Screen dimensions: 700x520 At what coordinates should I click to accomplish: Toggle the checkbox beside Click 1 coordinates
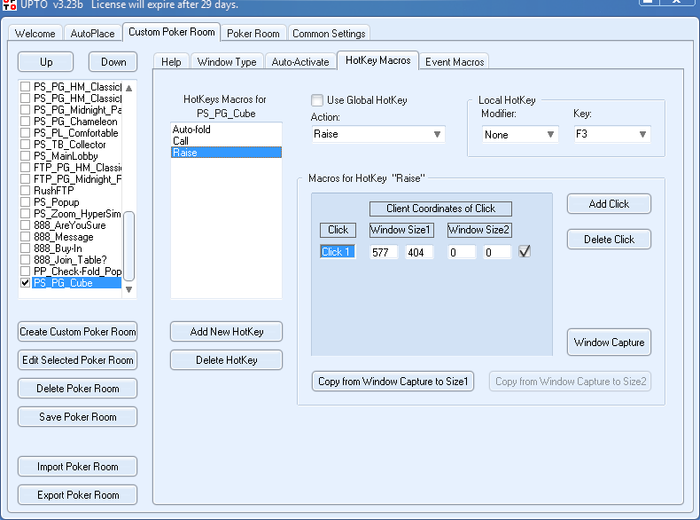[x=525, y=252]
